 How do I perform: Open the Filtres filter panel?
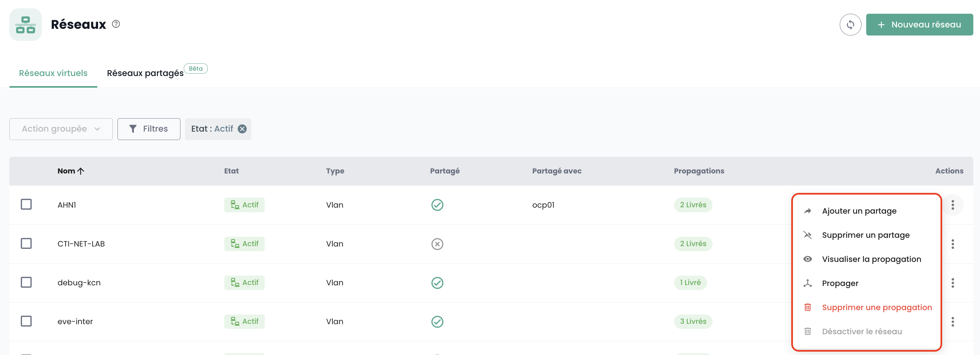click(149, 129)
